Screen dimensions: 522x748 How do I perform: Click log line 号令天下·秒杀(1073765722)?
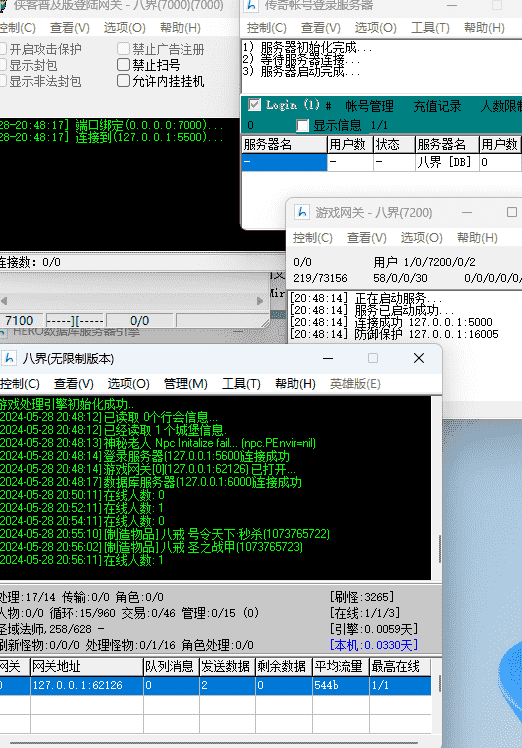coord(165,534)
